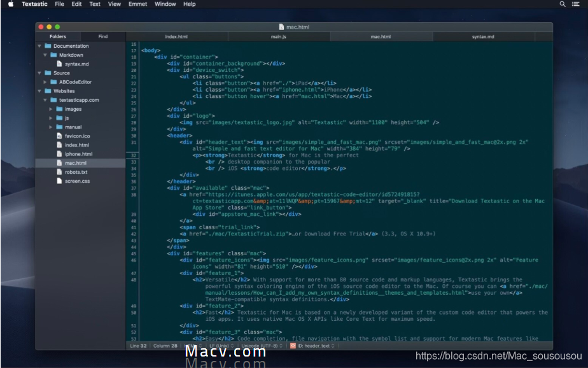Open the Notification Center list icon
Viewport: 588px width, 368px height.
pos(576,4)
